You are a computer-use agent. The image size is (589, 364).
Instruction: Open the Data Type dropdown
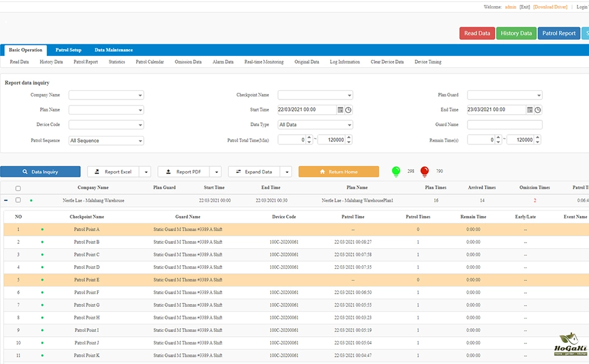point(315,125)
